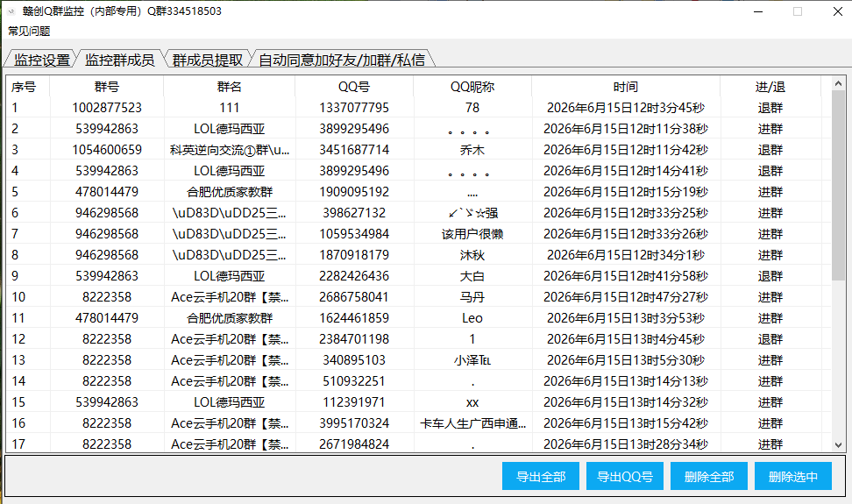Open the 常见问题 menu

29,31
